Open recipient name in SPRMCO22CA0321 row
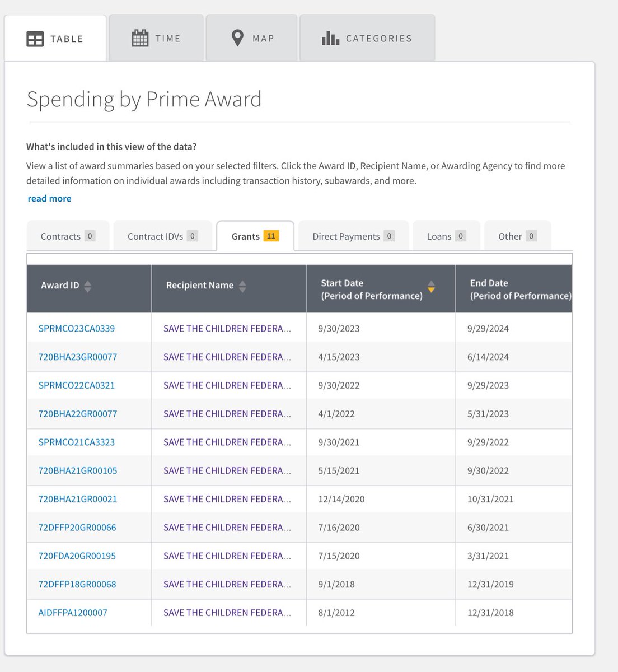The image size is (618, 672). 227,385
